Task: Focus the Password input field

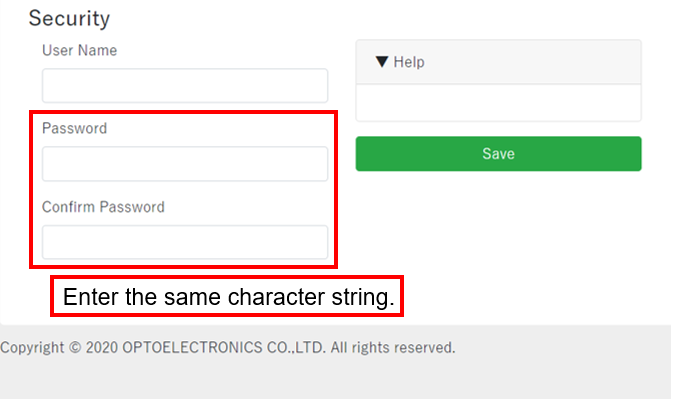Action: point(185,164)
